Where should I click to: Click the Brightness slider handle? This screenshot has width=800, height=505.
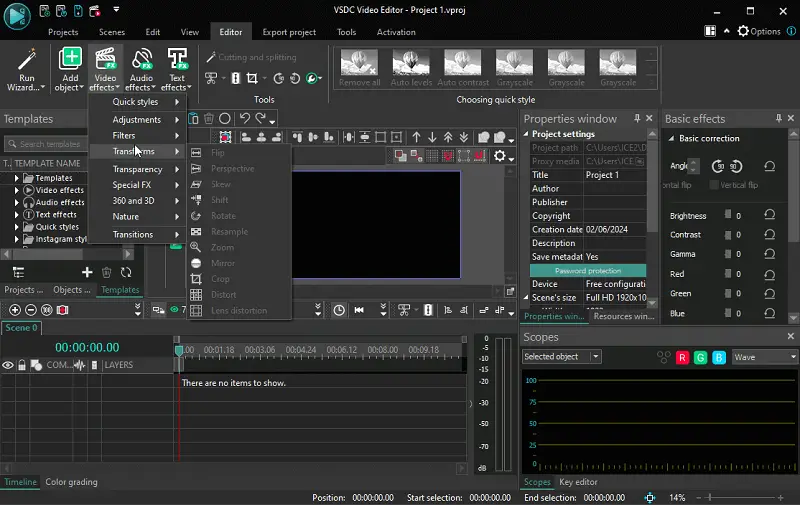(x=728, y=215)
